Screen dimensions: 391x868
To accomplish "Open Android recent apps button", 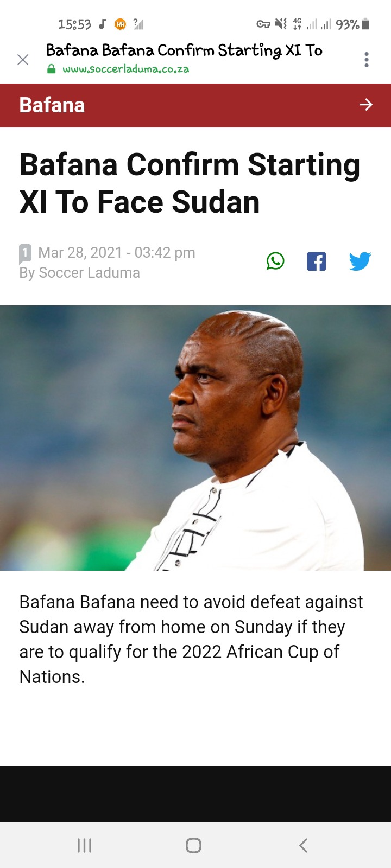I will click(84, 845).
